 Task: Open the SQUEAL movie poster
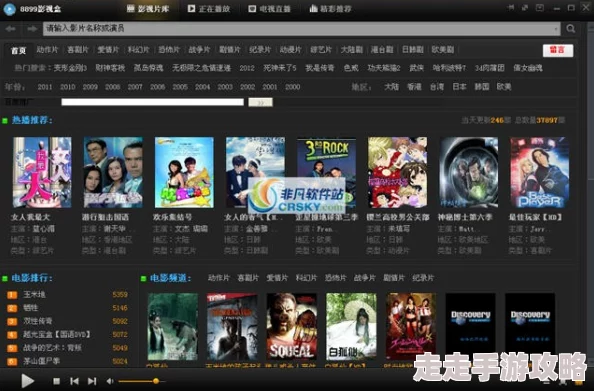point(292,327)
